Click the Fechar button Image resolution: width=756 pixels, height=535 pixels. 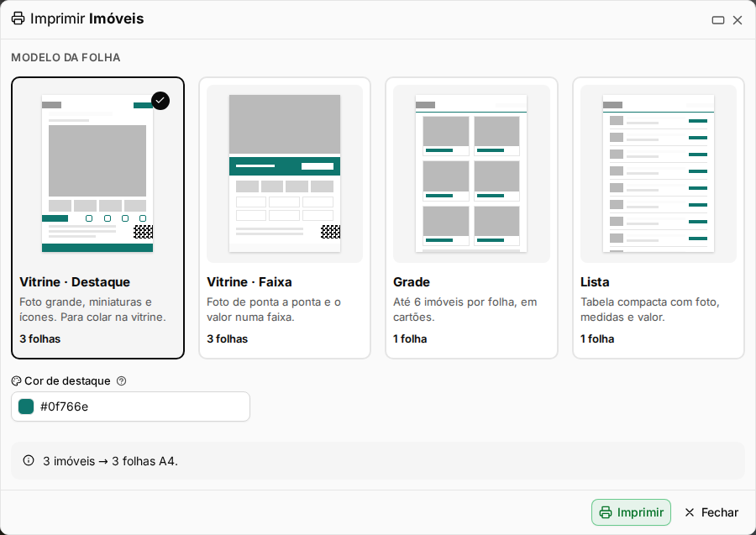(711, 512)
